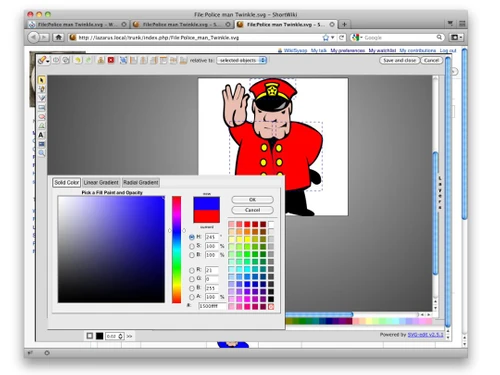The width and height of the screenshot is (500, 375).
Task: Pick the Zoom magnifier tool
Action: (42, 153)
